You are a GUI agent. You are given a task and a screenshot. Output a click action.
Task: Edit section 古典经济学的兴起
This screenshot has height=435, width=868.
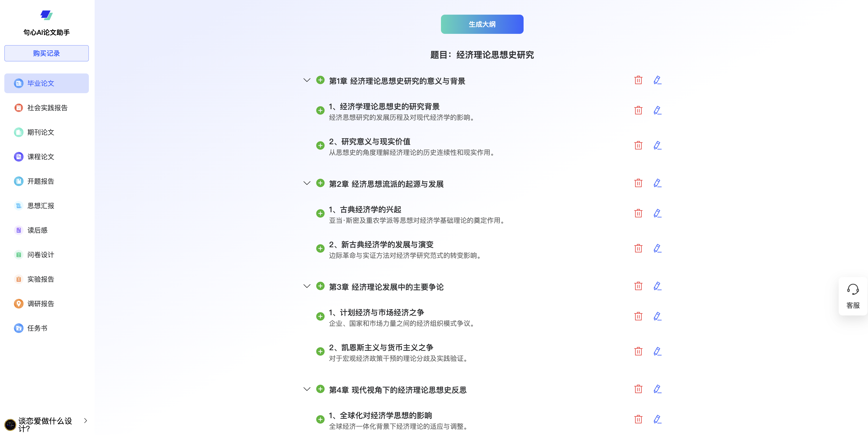pos(657,213)
